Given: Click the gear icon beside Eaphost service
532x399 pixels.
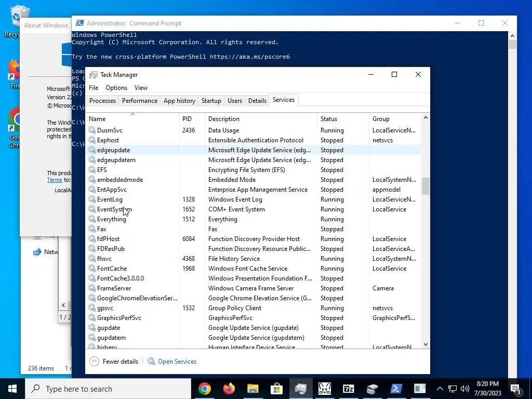Looking at the screenshot, I should (92, 140).
